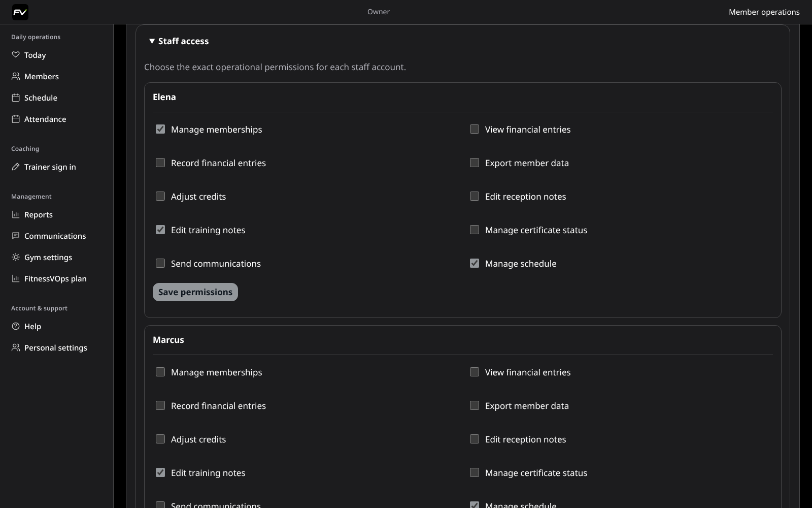Click the message icon beside Communications

click(16, 236)
